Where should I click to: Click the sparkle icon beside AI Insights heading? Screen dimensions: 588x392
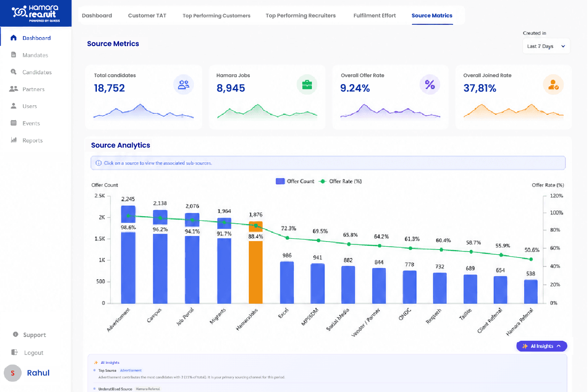coord(96,362)
